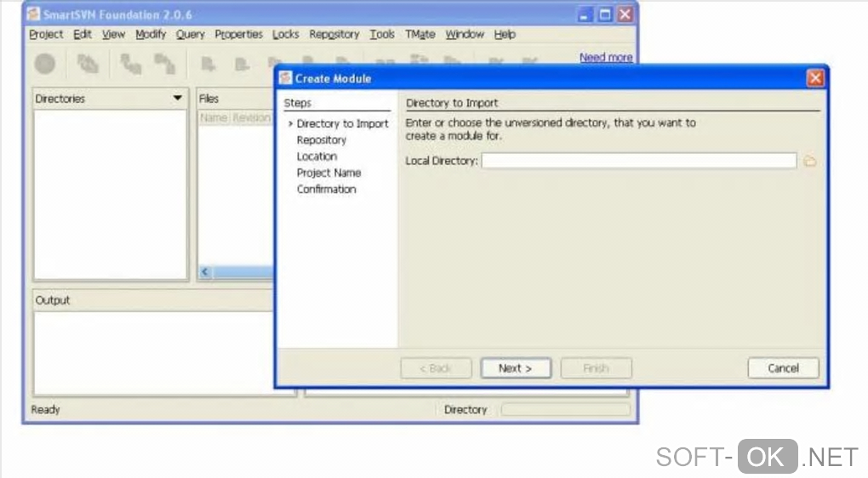Click the Revision column header in Files
This screenshot has height=478, width=868.
[251, 118]
